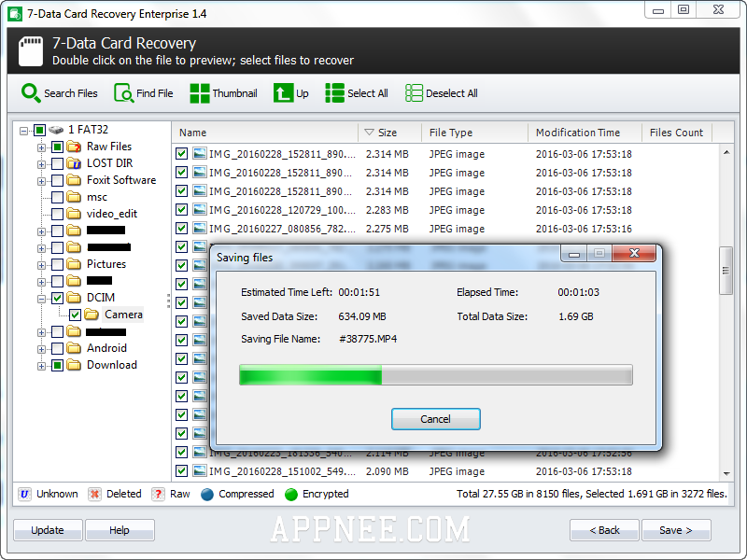
Task: Click the Raw Files folder icon
Action: 74,147
